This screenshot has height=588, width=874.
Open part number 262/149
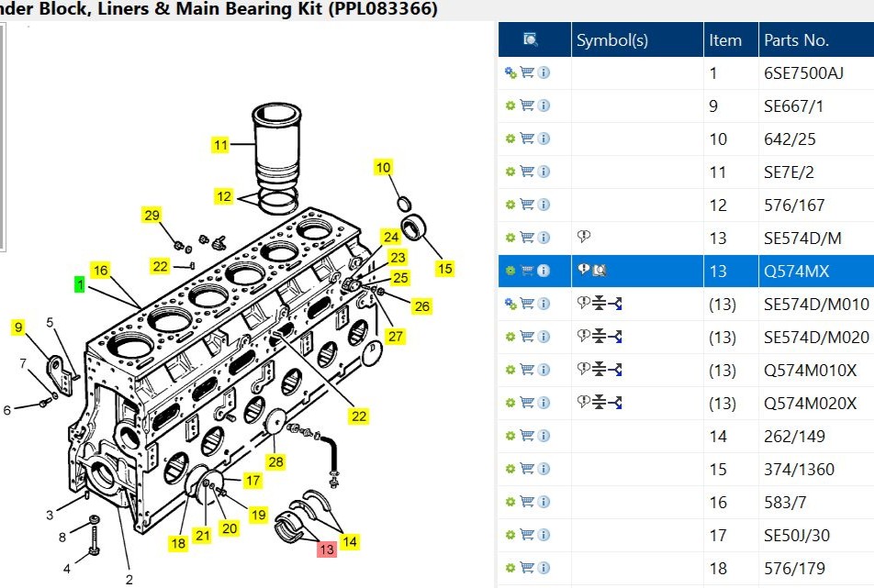(x=794, y=436)
